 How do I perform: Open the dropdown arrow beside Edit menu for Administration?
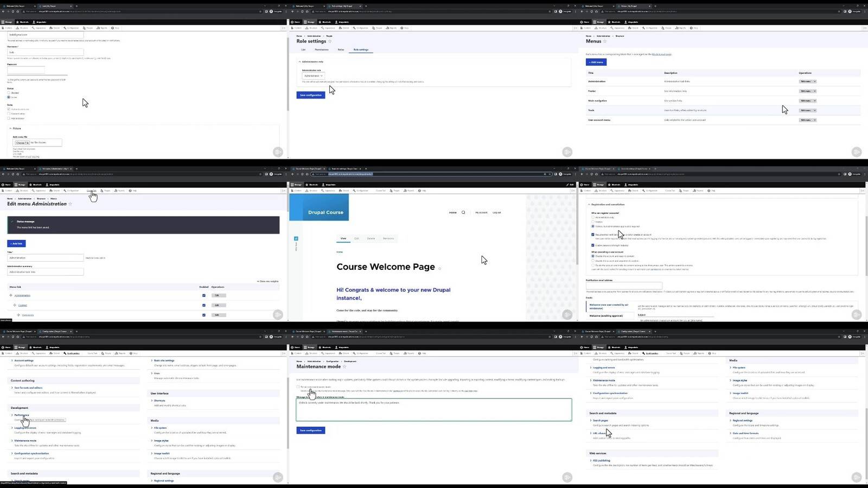click(814, 81)
